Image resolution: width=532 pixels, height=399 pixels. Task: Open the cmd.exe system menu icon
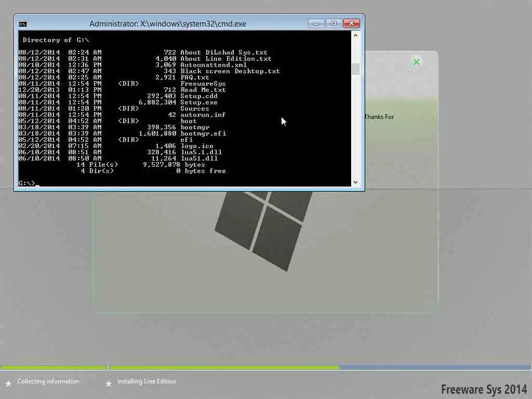click(23, 24)
